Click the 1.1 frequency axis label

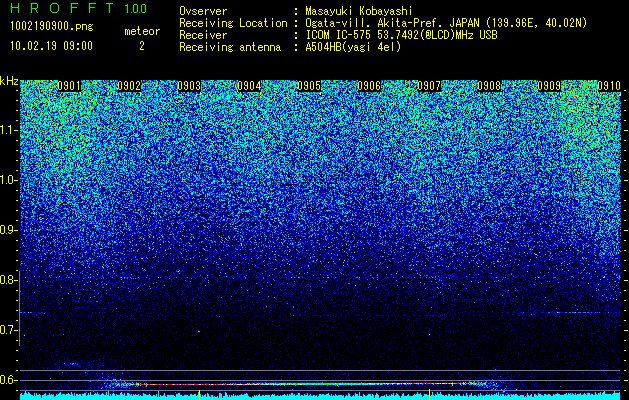(x=9, y=130)
